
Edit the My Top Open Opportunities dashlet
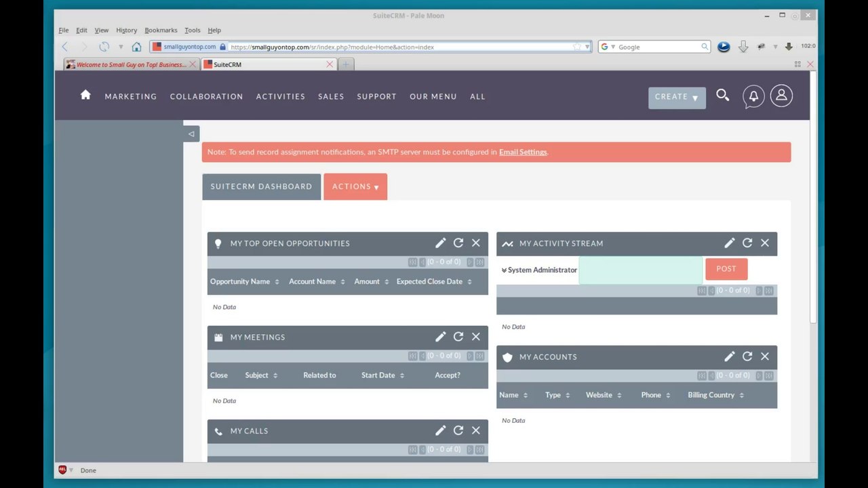441,243
